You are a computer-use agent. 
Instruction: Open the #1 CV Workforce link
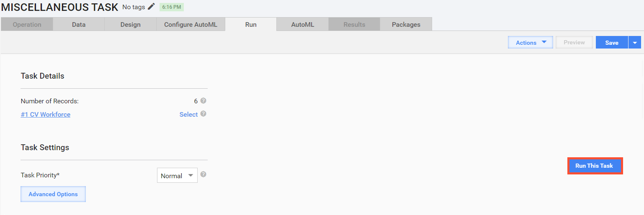tap(46, 114)
